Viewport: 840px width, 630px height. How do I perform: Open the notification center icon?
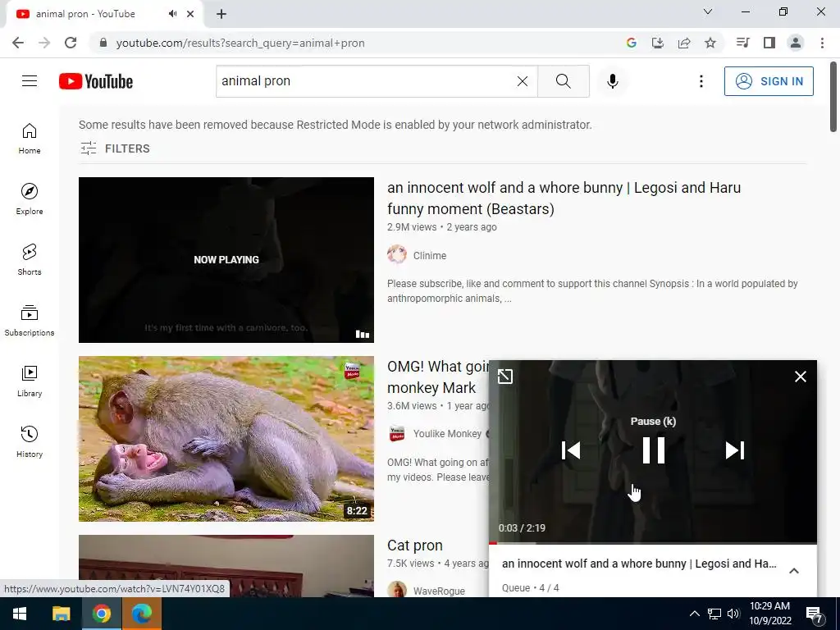point(815,614)
